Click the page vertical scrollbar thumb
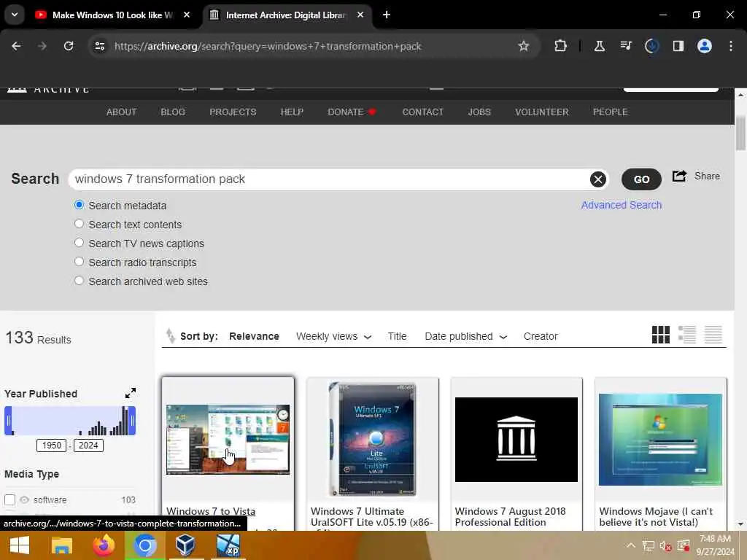Screen dimensions: 747x560 click(740, 133)
